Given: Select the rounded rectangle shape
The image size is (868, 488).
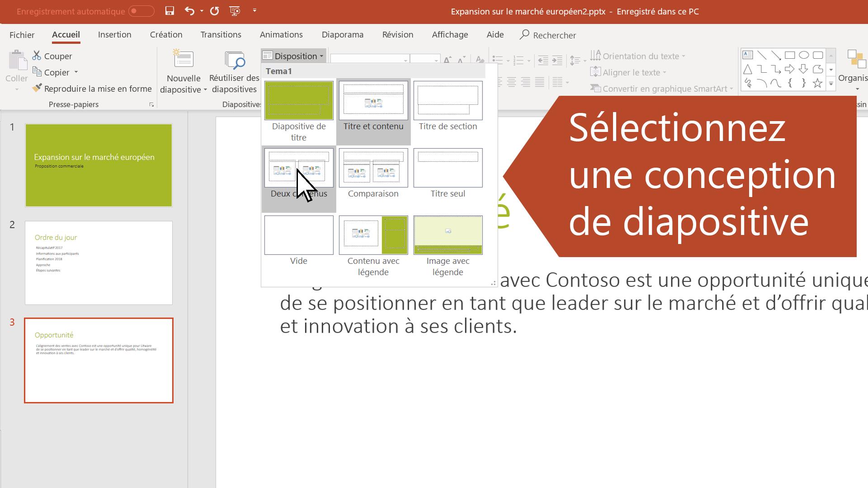Looking at the screenshot, I should [x=818, y=55].
